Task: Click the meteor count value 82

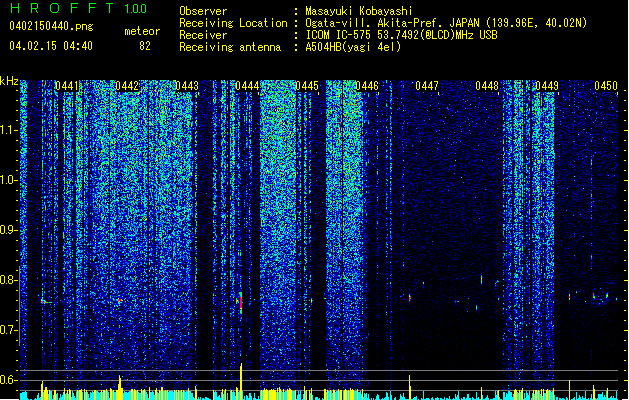Action: pos(145,46)
